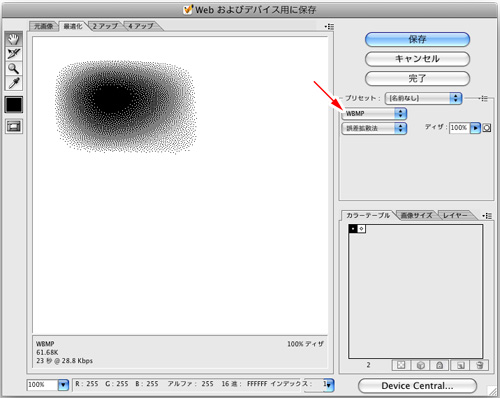
Task: Switch to the 2 アップ tab
Action: 105,26
